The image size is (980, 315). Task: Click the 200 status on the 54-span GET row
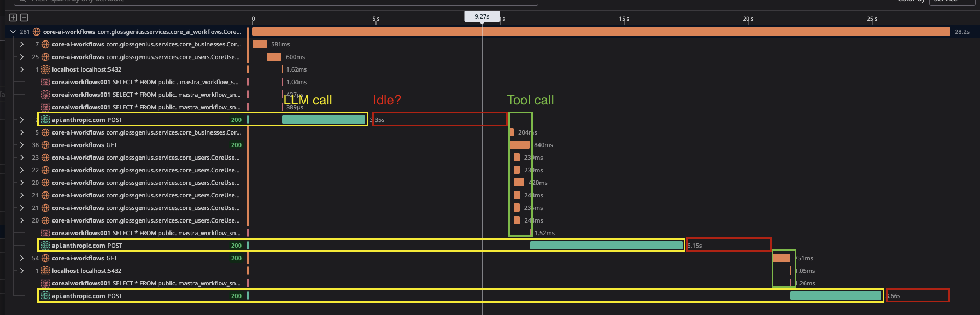tap(236, 258)
